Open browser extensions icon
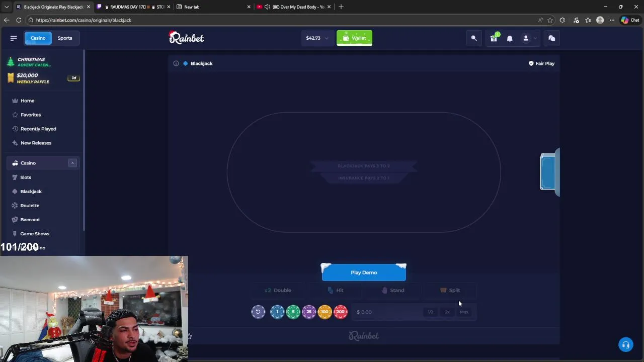Screen dimensions: 644x362 [562, 20]
